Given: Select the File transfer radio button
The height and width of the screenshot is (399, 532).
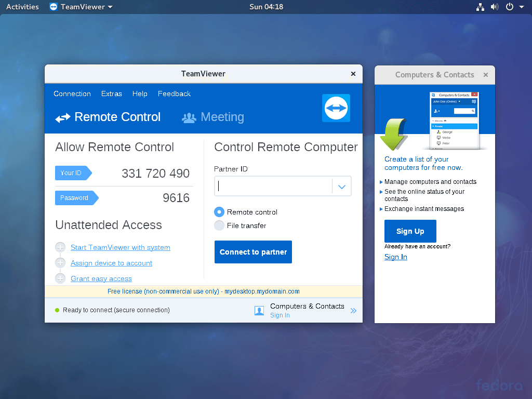Looking at the screenshot, I should click(219, 225).
